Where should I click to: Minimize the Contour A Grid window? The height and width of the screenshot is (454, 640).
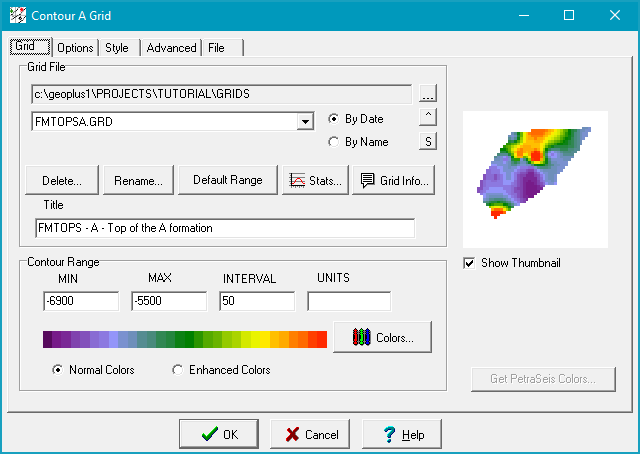524,16
